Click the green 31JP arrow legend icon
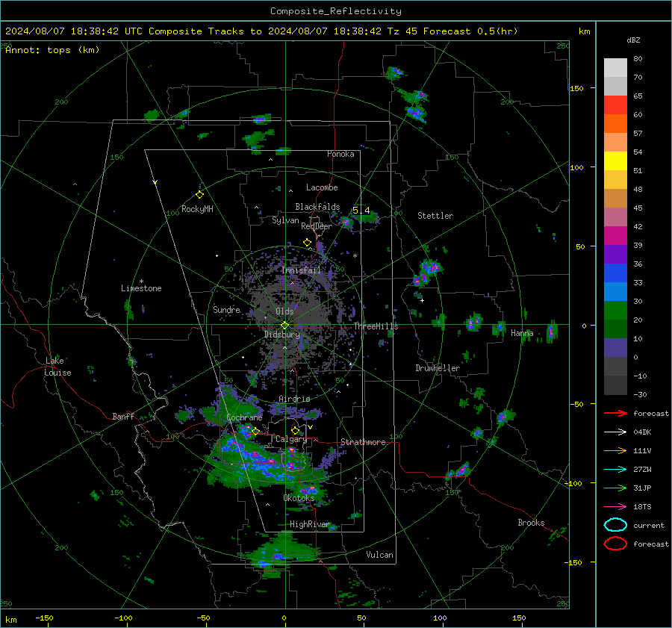The image size is (672, 628). click(x=615, y=488)
